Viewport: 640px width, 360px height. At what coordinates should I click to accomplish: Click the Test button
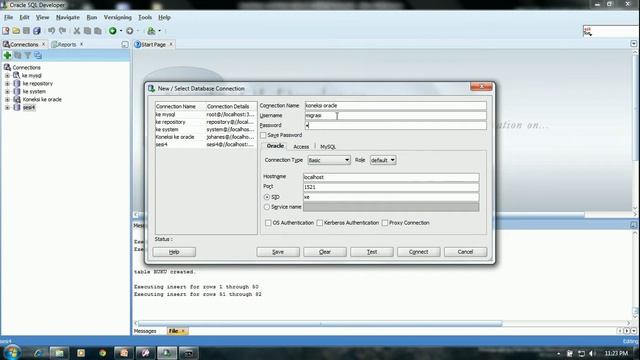click(372, 252)
